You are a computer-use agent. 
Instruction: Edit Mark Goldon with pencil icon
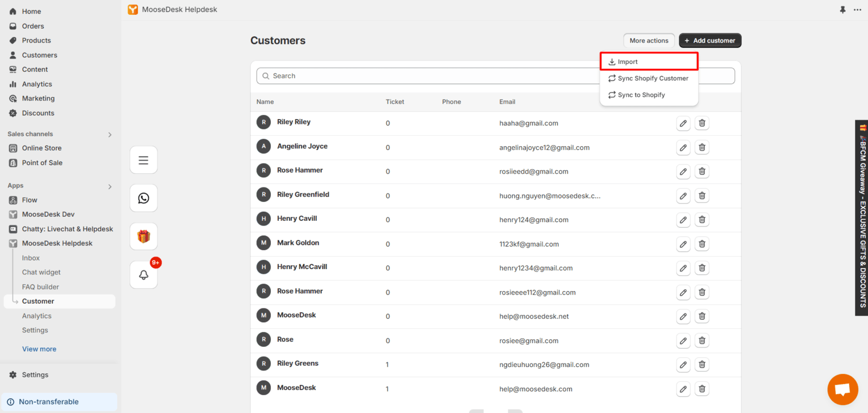tap(683, 244)
